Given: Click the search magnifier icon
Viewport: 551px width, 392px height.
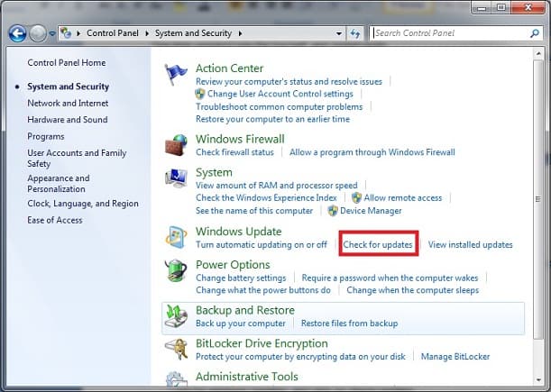Looking at the screenshot, I should pos(535,33).
